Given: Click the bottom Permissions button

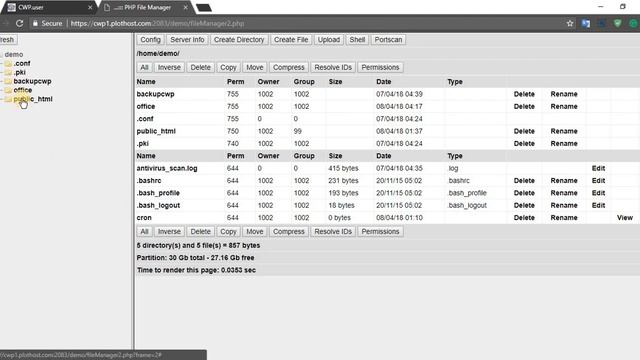Looking at the screenshot, I should (x=380, y=231).
